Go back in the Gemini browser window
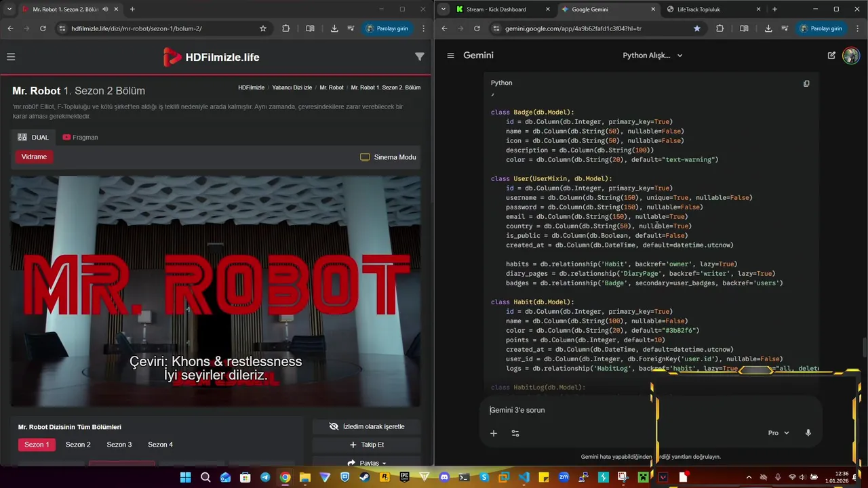This screenshot has height=488, width=868. tap(444, 28)
